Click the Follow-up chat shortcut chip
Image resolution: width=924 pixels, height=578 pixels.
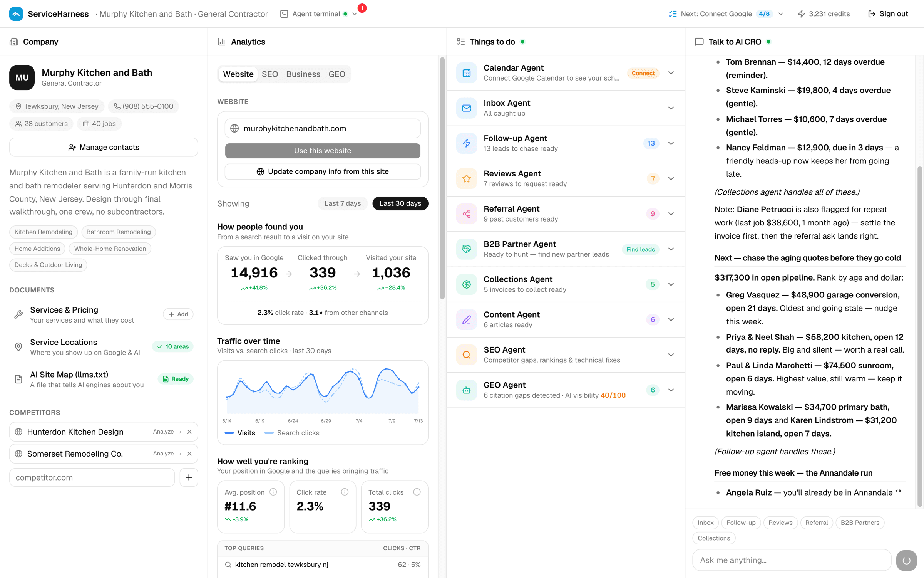(x=741, y=523)
